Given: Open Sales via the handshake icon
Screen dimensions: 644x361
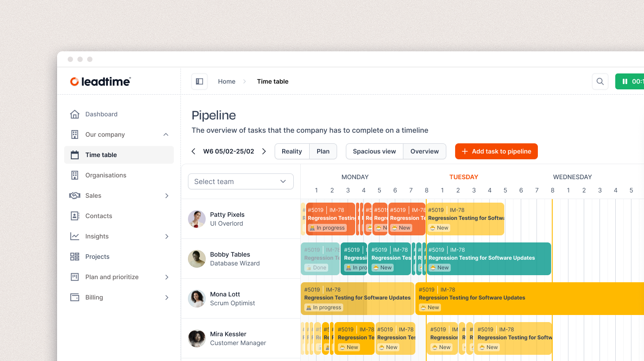Looking at the screenshot, I should [x=75, y=196].
